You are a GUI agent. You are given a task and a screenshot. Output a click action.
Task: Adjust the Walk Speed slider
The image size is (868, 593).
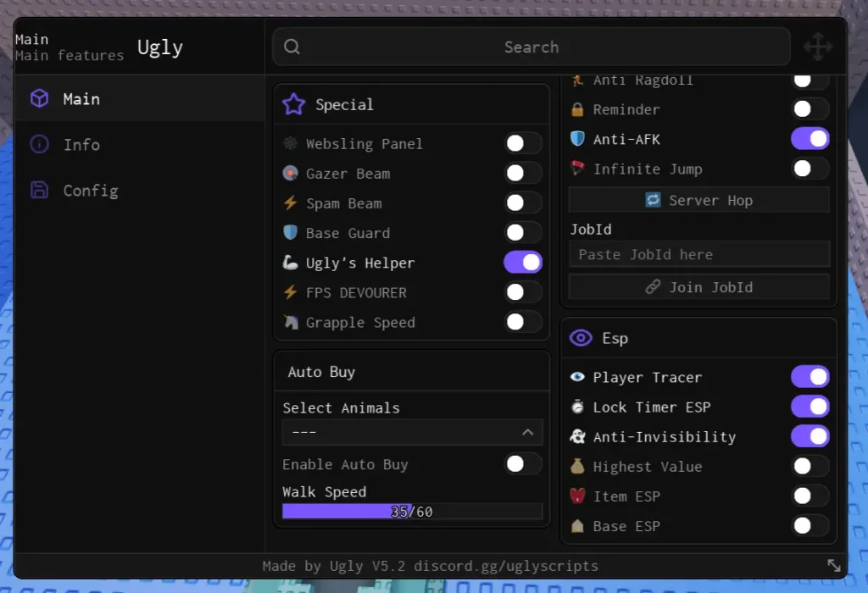click(412, 511)
